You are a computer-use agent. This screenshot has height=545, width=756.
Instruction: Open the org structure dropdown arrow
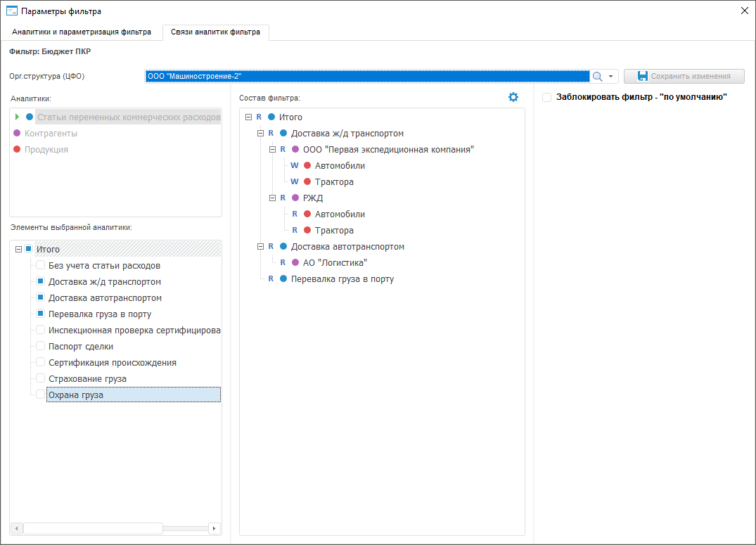pos(611,76)
